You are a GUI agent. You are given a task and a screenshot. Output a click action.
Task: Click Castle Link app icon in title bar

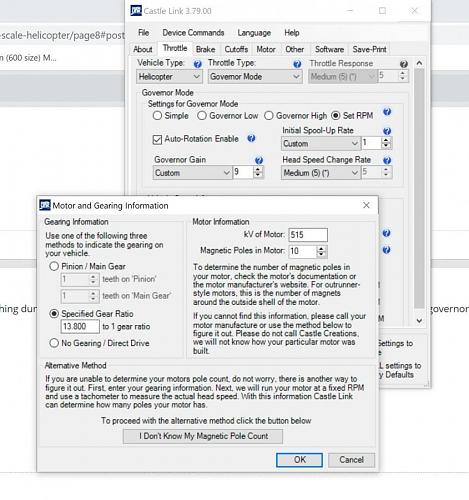click(136, 11)
